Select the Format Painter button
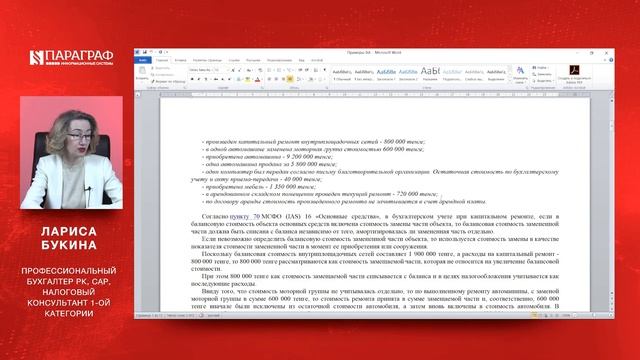 click(x=168, y=82)
